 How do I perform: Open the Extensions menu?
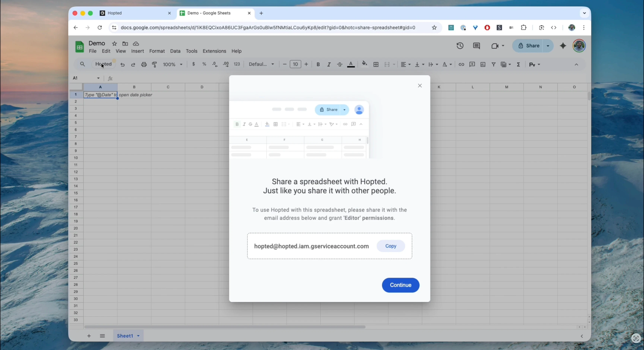coord(214,51)
